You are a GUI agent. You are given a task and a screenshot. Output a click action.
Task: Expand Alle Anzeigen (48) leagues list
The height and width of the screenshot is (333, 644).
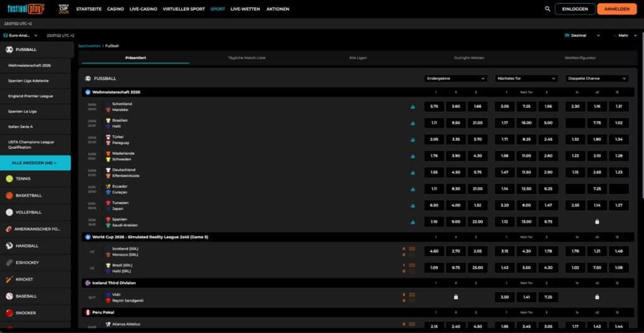(x=35, y=163)
